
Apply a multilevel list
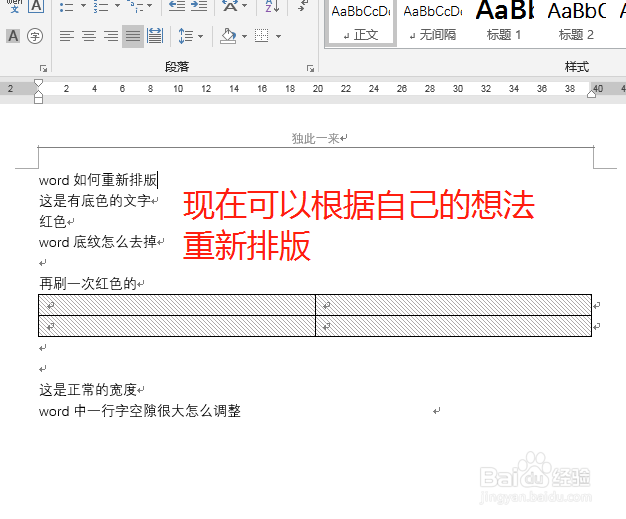(x=135, y=6)
